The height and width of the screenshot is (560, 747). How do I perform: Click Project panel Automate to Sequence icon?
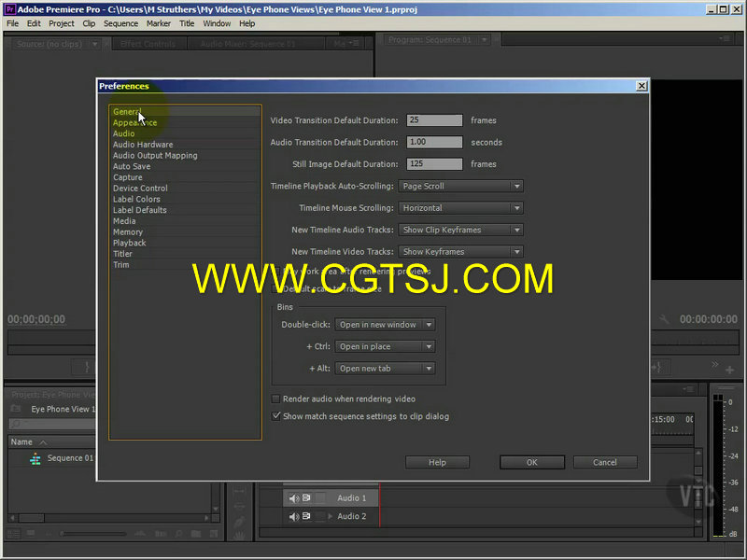161,534
